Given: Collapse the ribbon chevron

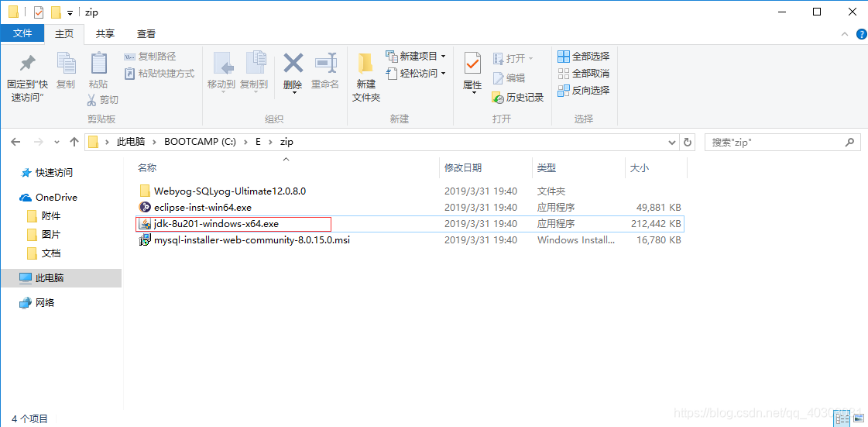Looking at the screenshot, I should (845, 34).
